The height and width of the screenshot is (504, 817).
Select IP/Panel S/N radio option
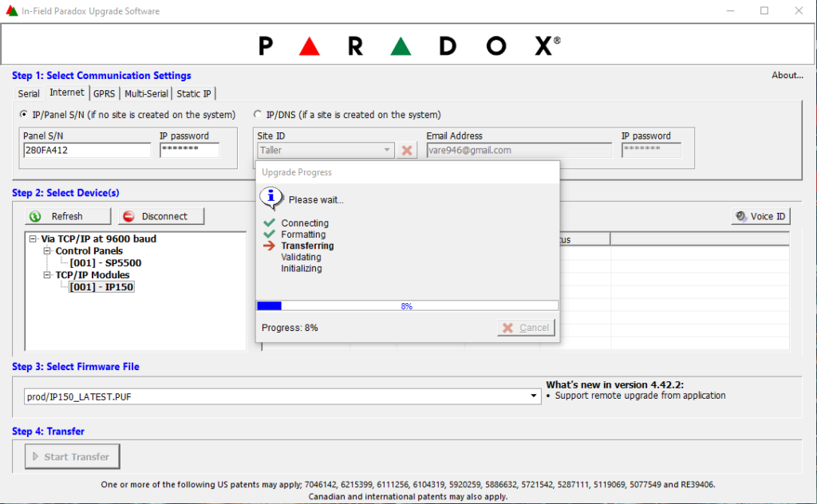pyautogui.click(x=23, y=114)
